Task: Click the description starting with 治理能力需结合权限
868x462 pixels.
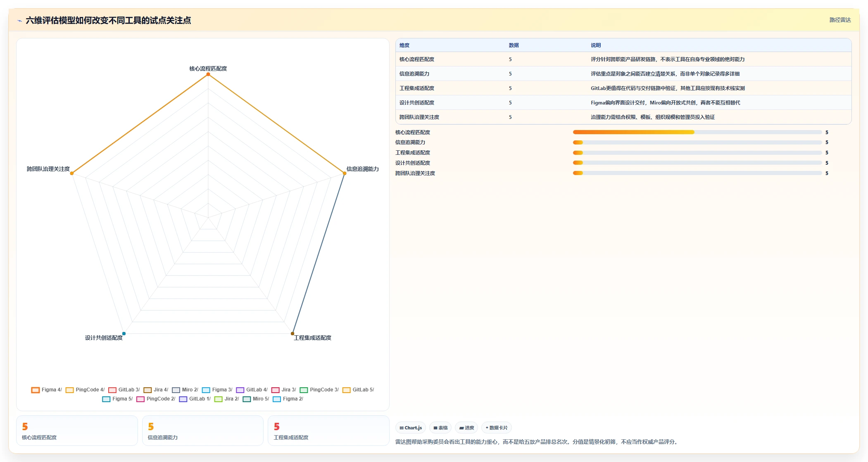Action: pos(653,117)
